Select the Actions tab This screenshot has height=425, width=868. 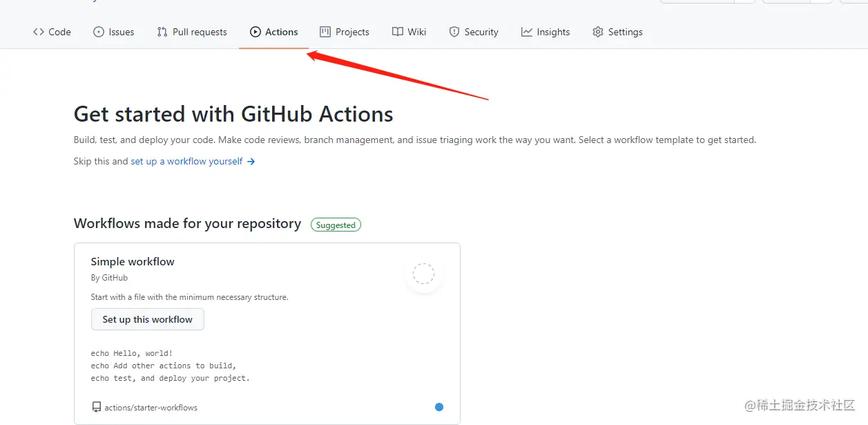[x=274, y=32]
